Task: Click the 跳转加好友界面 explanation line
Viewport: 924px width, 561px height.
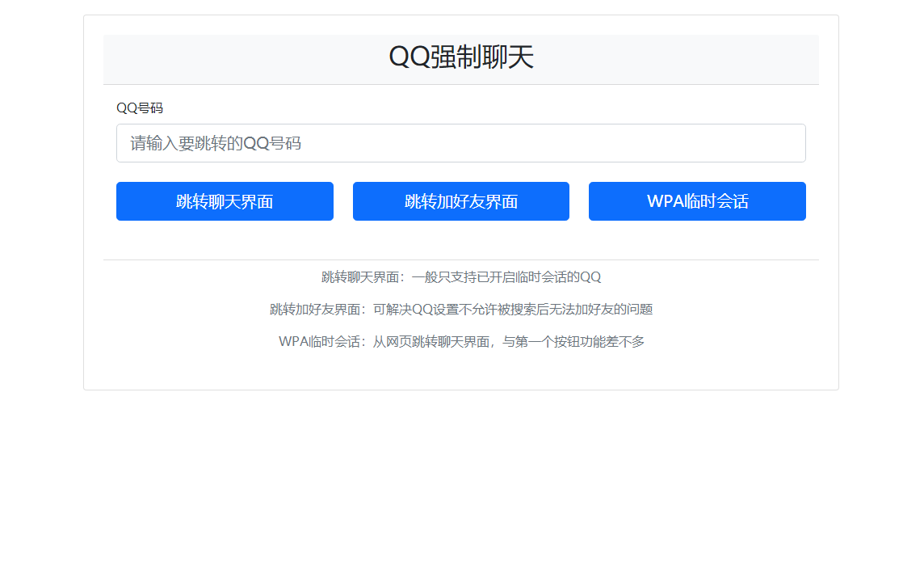Action: 461,309
